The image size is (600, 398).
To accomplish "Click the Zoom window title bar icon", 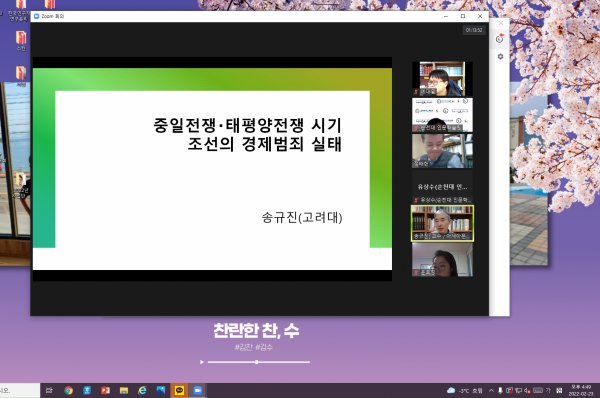I will [x=37, y=16].
